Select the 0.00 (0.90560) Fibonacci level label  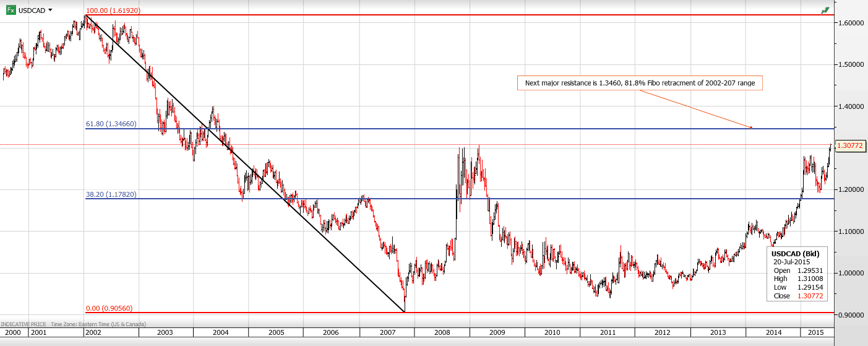(x=109, y=308)
